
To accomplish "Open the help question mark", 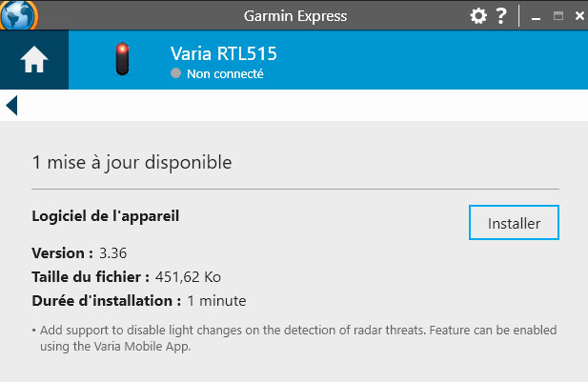I will pos(501,16).
